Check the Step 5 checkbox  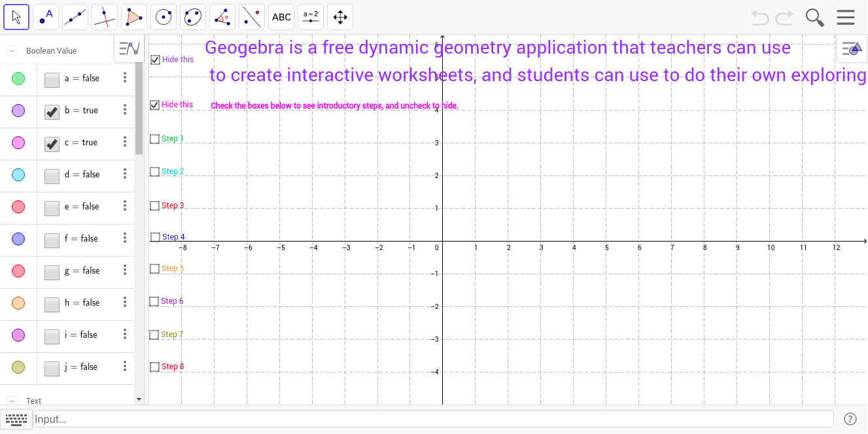pos(155,268)
